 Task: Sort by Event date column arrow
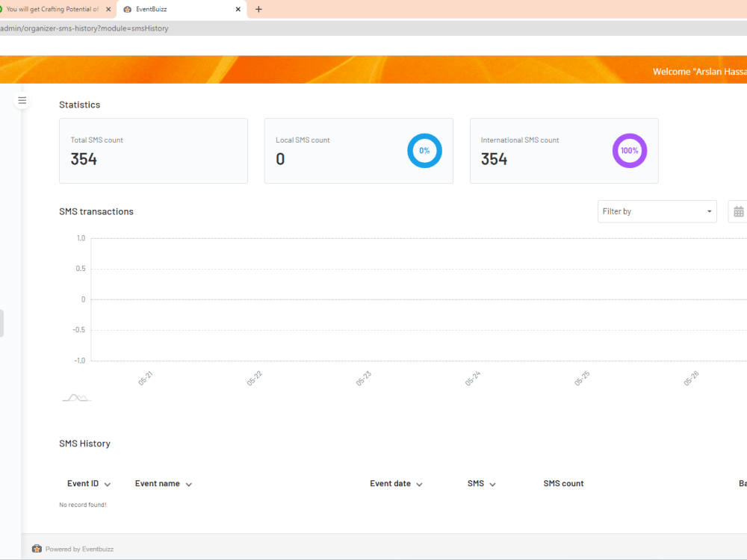click(419, 485)
